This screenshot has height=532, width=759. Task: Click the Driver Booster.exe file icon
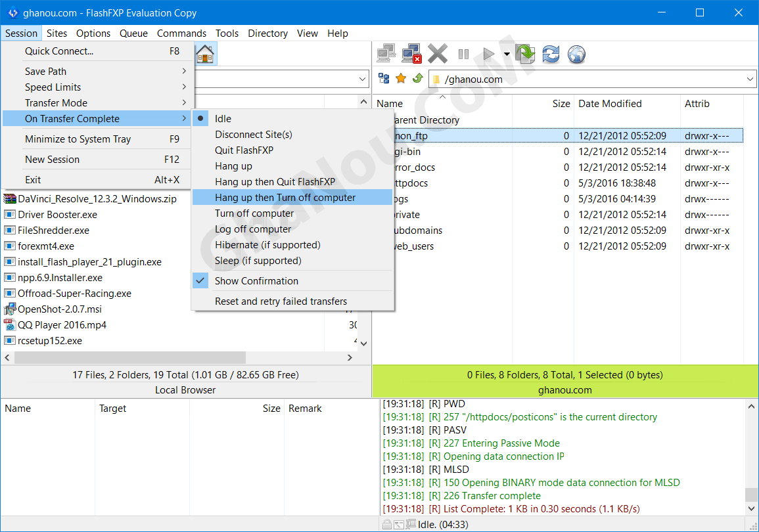(x=10, y=214)
